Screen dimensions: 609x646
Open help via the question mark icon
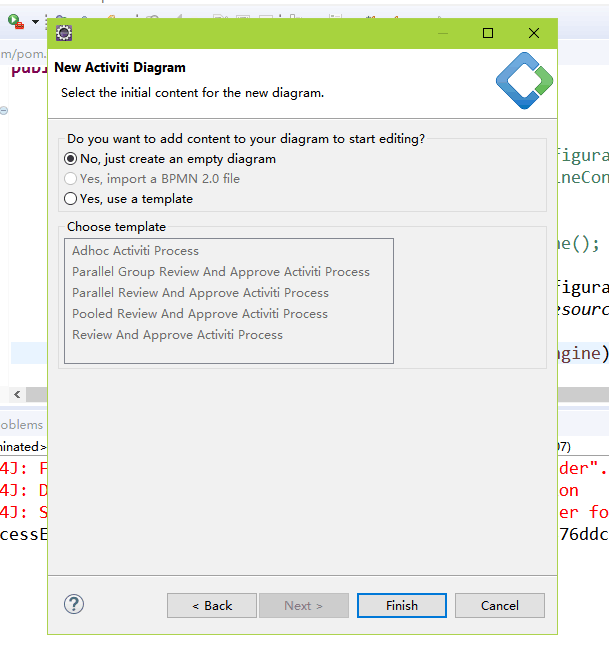tap(74, 604)
